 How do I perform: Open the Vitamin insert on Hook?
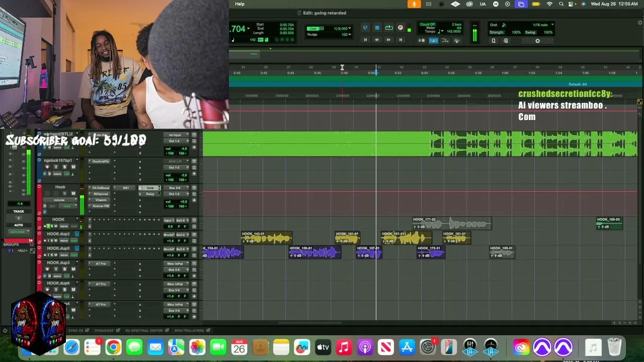pyautogui.click(x=101, y=200)
